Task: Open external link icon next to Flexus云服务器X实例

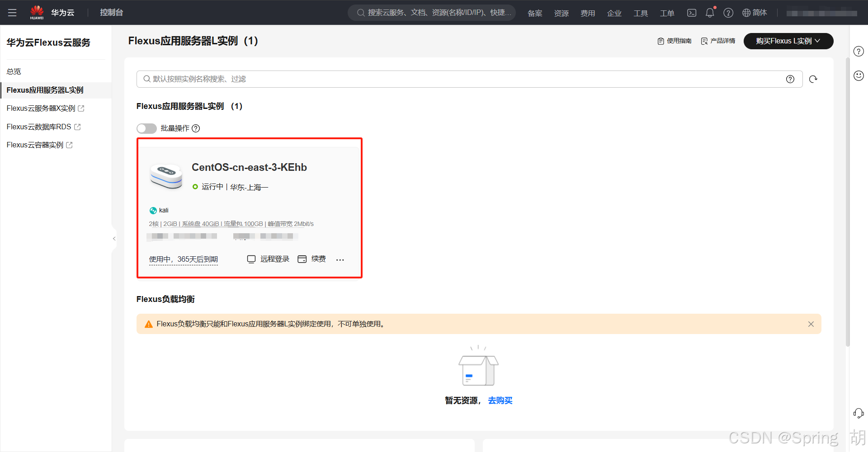Action: [x=81, y=108]
